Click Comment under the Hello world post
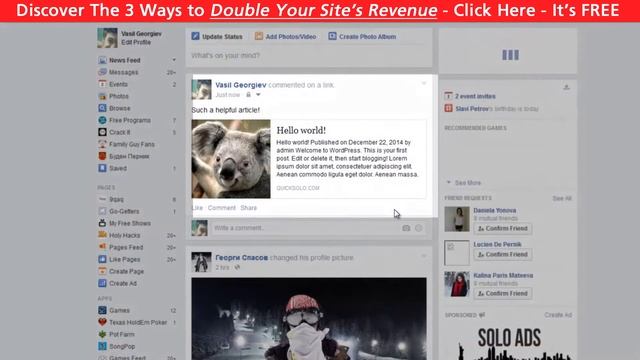Screen dimensions: 640x360 click(222, 208)
